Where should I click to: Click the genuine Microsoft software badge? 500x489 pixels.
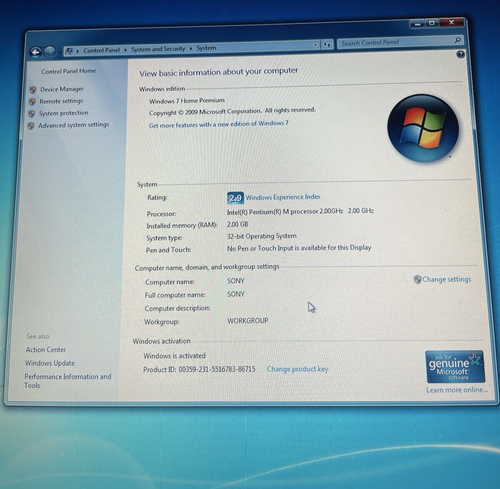pyautogui.click(x=455, y=366)
